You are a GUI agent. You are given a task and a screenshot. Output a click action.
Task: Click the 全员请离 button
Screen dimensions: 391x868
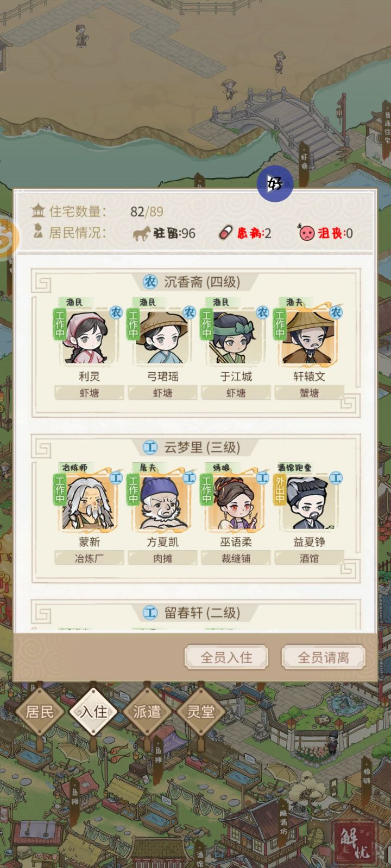pyautogui.click(x=323, y=658)
